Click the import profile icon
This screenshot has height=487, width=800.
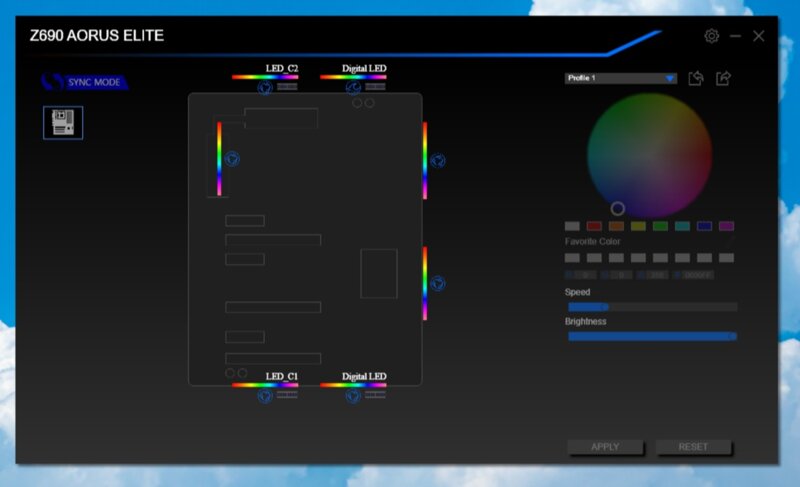click(x=696, y=78)
